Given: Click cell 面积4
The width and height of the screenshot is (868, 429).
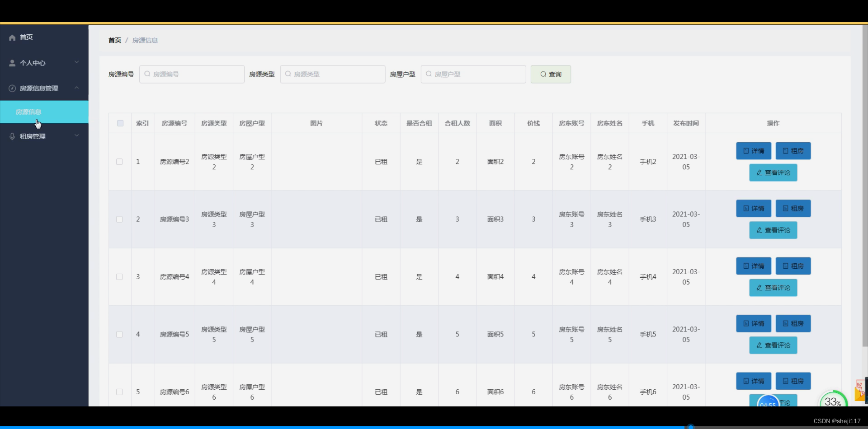Looking at the screenshot, I should click(495, 277).
